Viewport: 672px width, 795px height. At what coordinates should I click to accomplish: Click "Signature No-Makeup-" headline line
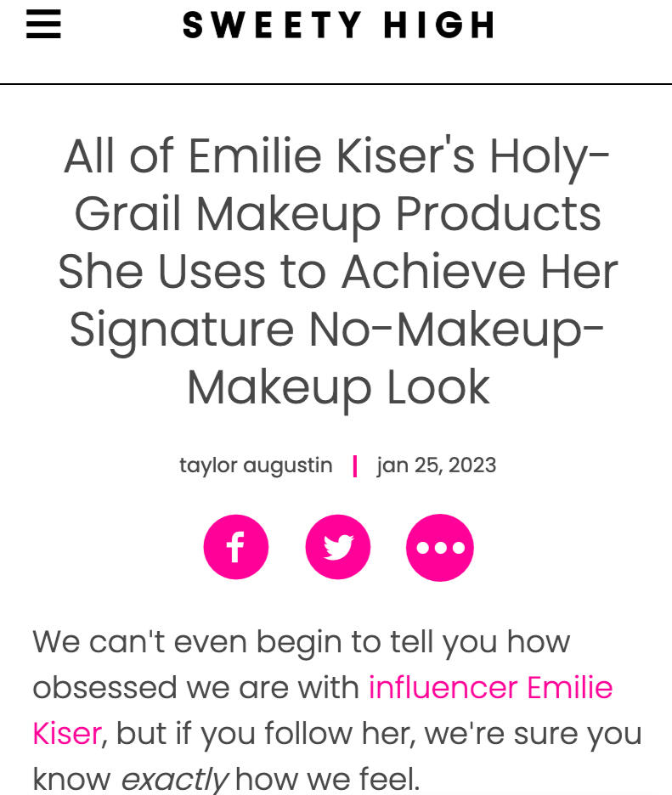pos(336,330)
